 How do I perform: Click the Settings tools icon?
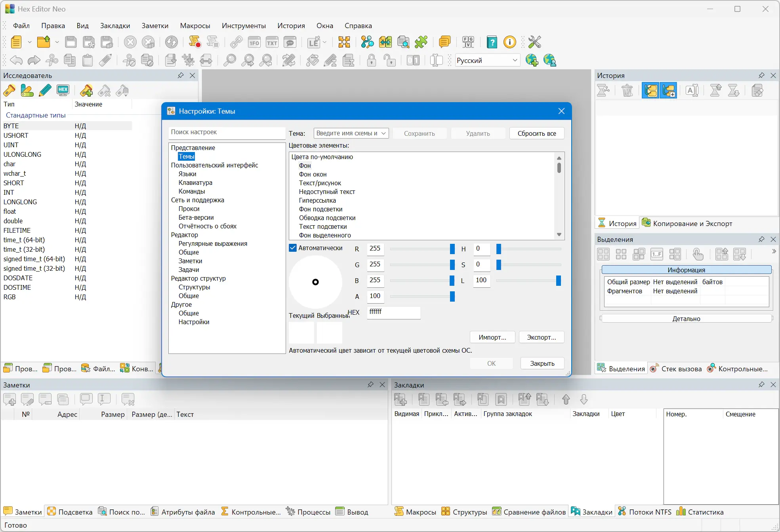tap(534, 42)
